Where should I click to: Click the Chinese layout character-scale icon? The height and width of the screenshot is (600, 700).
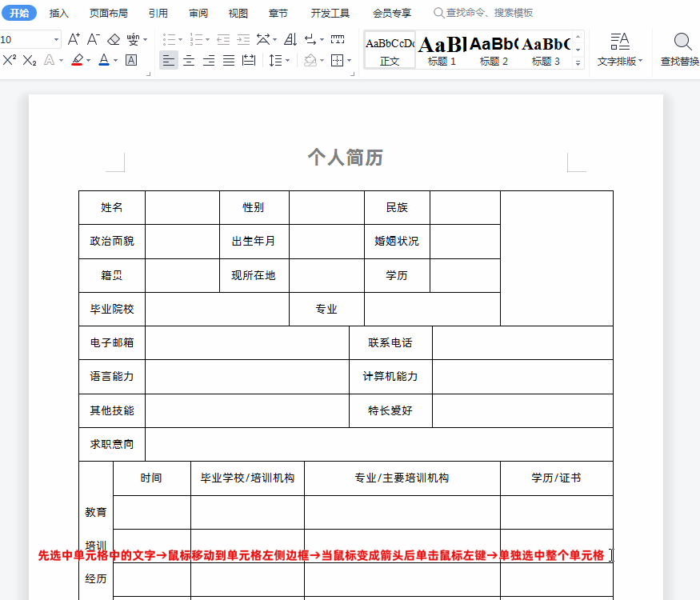[263, 39]
